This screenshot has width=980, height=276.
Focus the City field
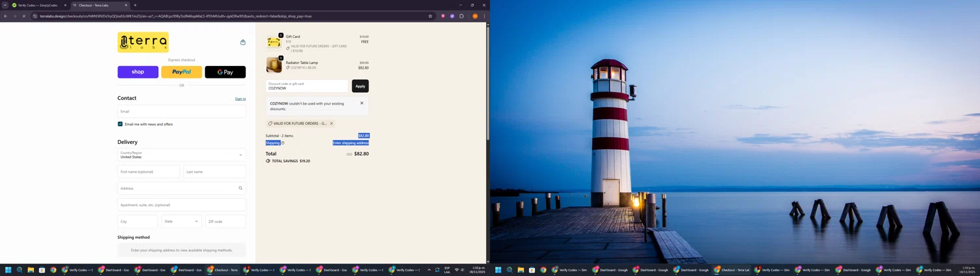138,222
